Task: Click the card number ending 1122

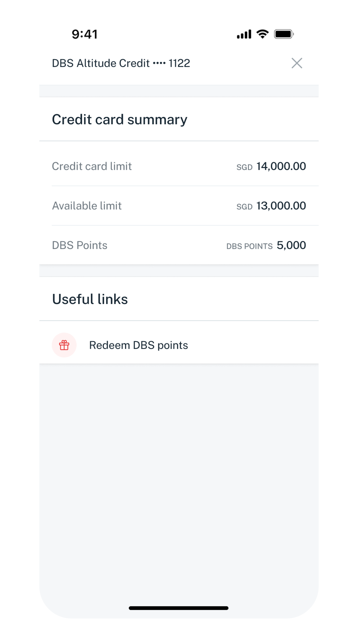Action: click(179, 63)
